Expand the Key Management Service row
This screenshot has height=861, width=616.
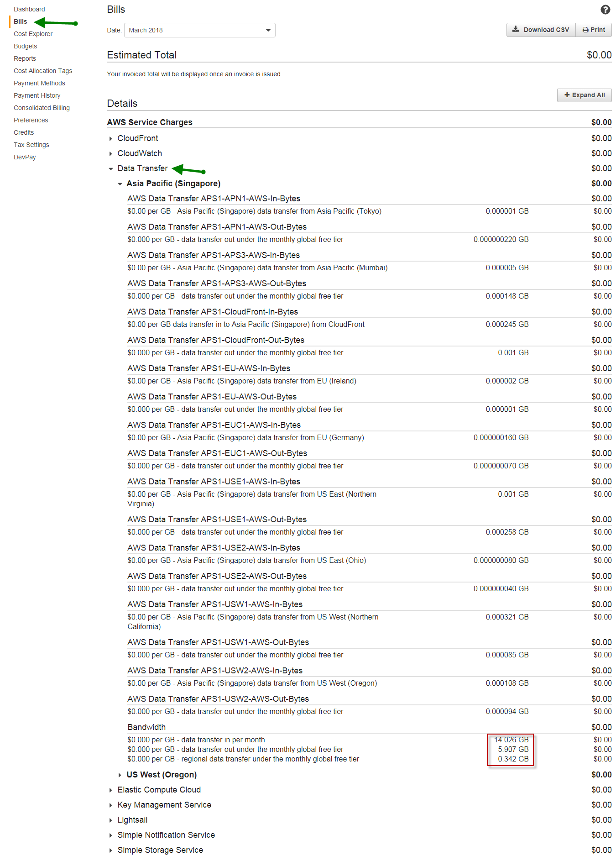160,805
